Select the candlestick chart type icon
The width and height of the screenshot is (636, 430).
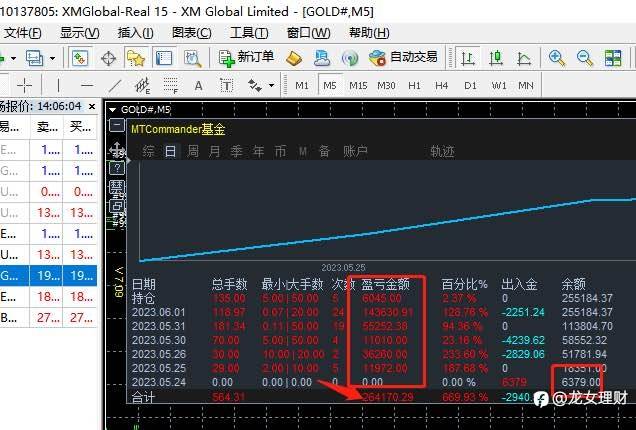click(x=496, y=58)
